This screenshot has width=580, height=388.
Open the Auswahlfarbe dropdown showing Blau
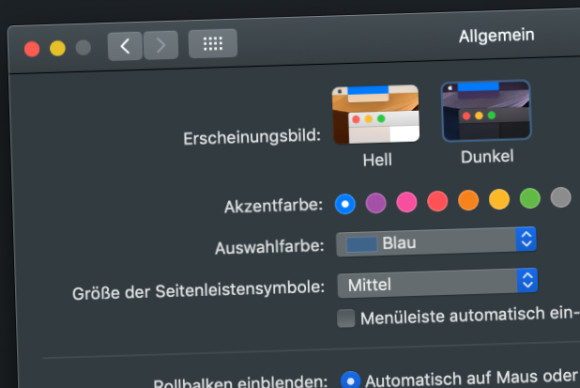(436, 242)
